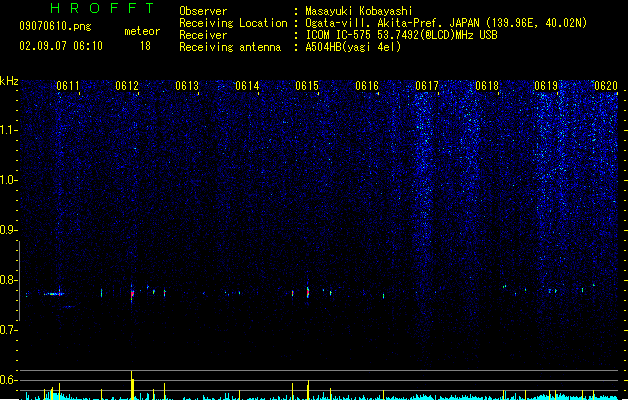Click the Observer field label
This screenshot has width=629, height=400.
(203, 11)
